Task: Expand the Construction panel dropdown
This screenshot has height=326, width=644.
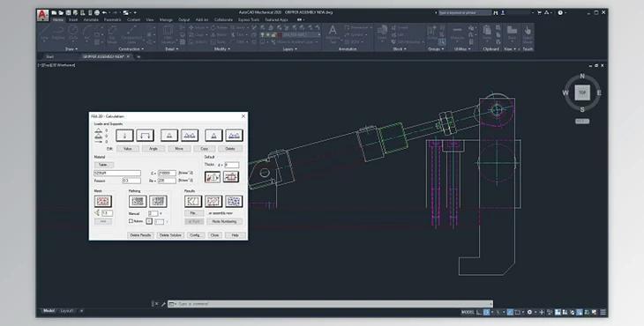Action: [131, 48]
